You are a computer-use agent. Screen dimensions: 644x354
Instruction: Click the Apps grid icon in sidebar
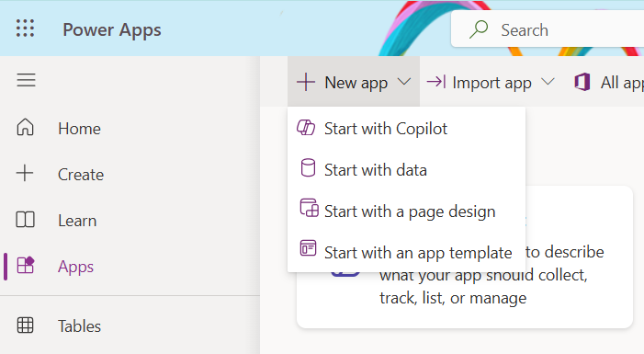tap(25, 265)
